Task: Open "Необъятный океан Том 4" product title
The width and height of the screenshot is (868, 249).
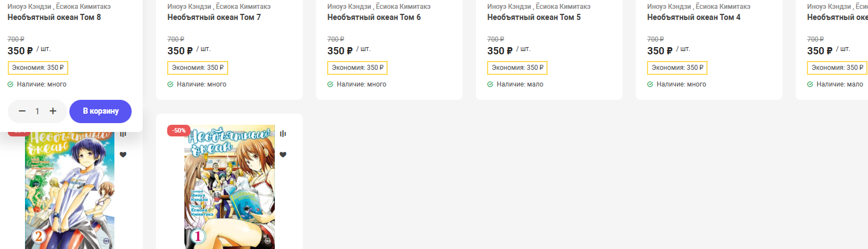Action: pyautogui.click(x=694, y=17)
